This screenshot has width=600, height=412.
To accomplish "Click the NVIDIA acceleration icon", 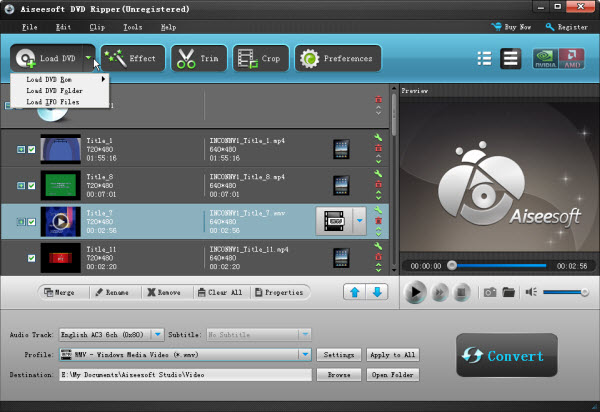I will coord(547,59).
